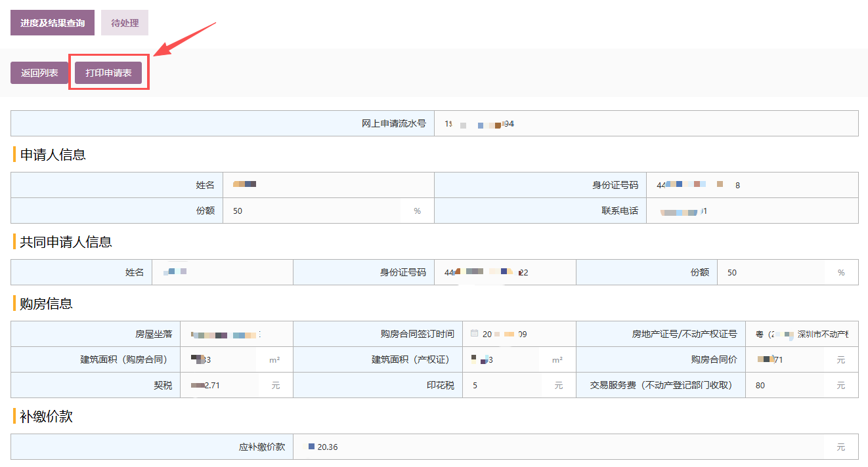Focus the 应补缴价款 amount field
Screen dimensions: 868x467
558,447
